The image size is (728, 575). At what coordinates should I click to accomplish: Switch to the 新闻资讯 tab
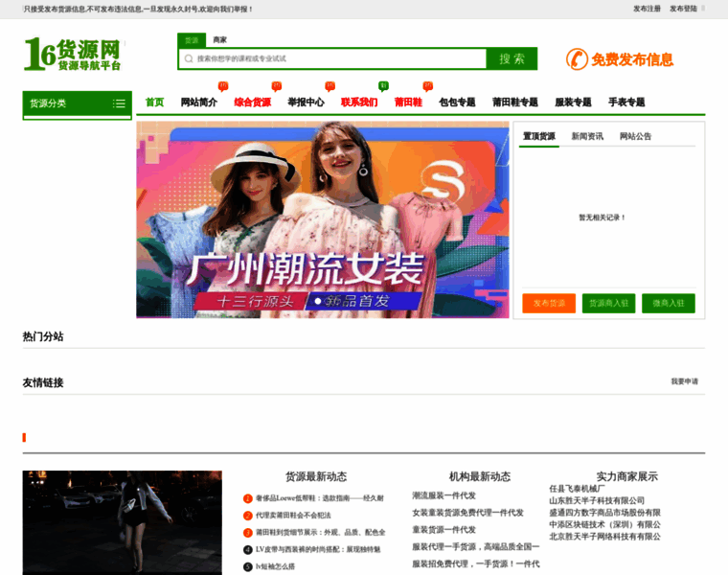tap(587, 136)
